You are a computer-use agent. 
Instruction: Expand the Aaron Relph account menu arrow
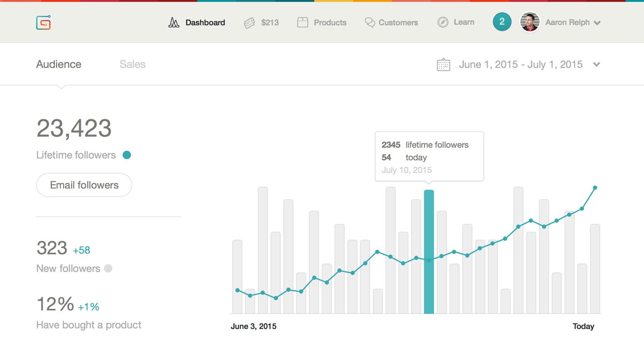click(597, 23)
